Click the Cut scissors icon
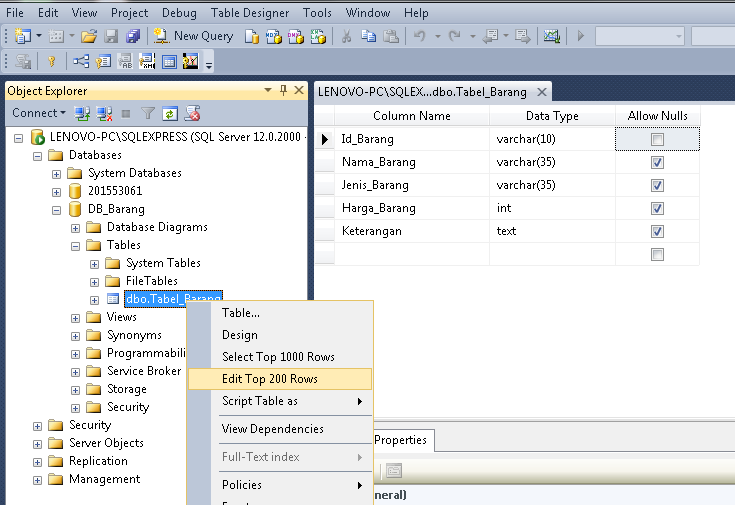This screenshot has height=505, width=735. (x=346, y=36)
